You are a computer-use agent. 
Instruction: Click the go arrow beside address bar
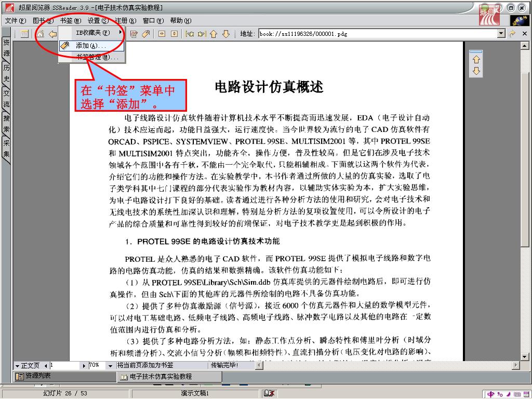pyautogui.click(x=512, y=34)
